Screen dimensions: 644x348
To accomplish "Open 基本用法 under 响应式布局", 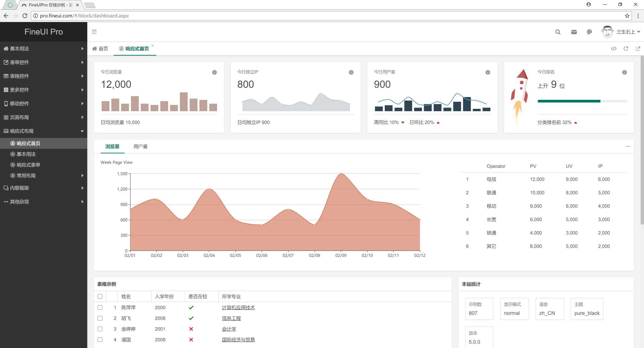I will click(44, 154).
